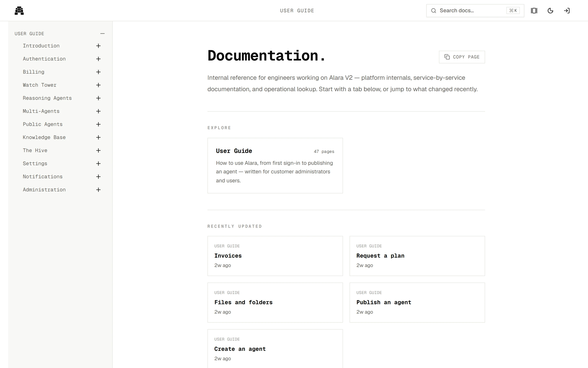Click the search magnifier icon
Image resolution: width=588 pixels, height=368 pixels.
(x=433, y=11)
